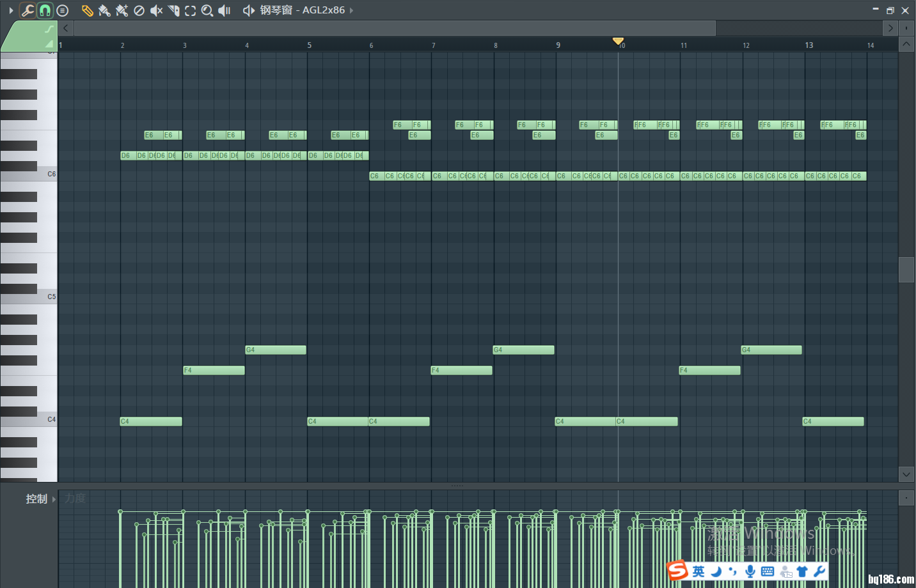916x588 pixels.
Task: Click the Sogou S logo icon
Action: [677, 571]
